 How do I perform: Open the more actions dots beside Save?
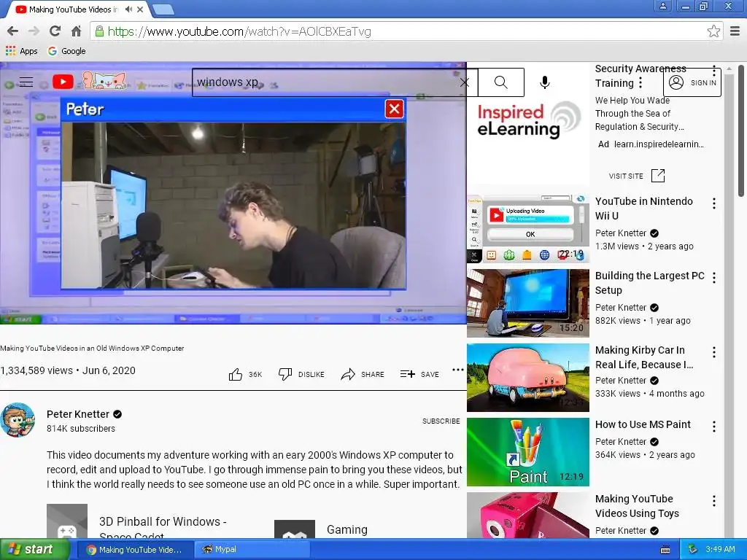(458, 370)
